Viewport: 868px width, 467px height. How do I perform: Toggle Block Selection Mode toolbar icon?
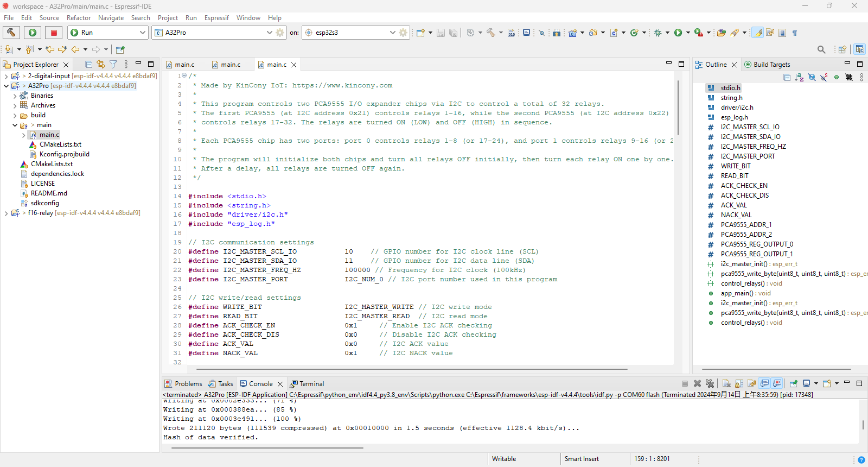tap(782, 33)
